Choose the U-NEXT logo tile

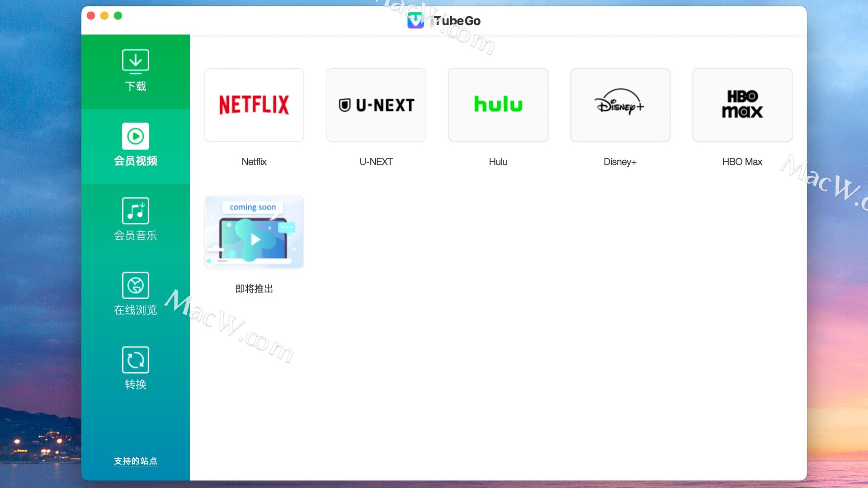click(x=376, y=105)
